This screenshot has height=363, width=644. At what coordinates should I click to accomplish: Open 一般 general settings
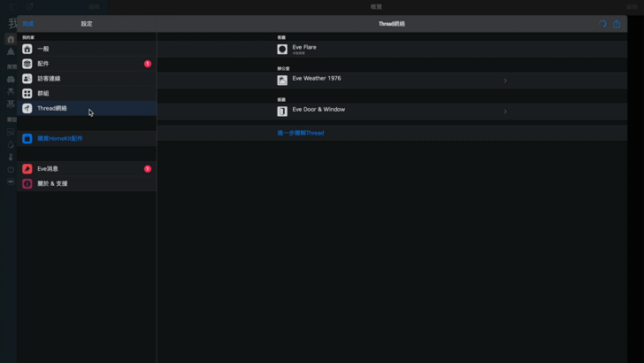pyautogui.click(x=87, y=49)
